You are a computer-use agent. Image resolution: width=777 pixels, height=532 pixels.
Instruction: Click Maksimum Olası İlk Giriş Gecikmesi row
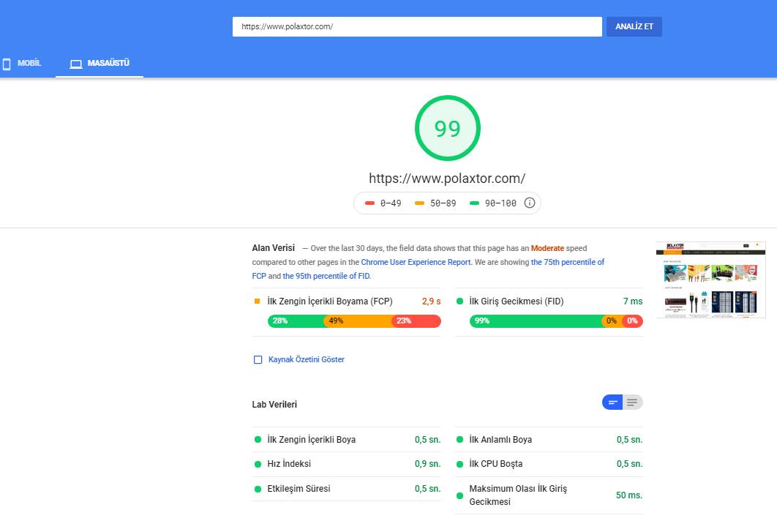click(549, 495)
